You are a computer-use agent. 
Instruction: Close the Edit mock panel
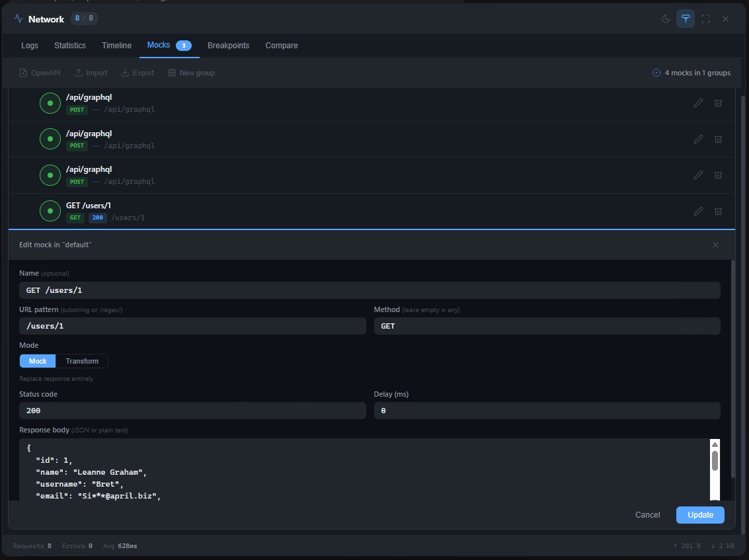coord(715,245)
